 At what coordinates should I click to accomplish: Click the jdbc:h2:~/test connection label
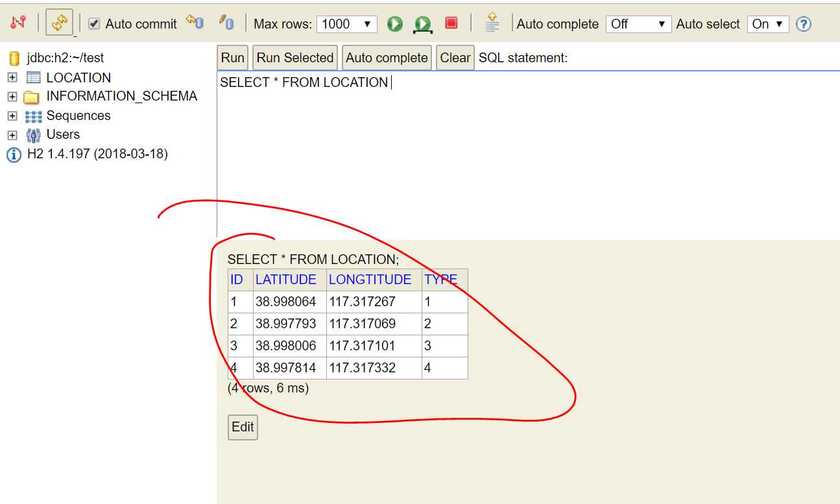pyautogui.click(x=66, y=58)
